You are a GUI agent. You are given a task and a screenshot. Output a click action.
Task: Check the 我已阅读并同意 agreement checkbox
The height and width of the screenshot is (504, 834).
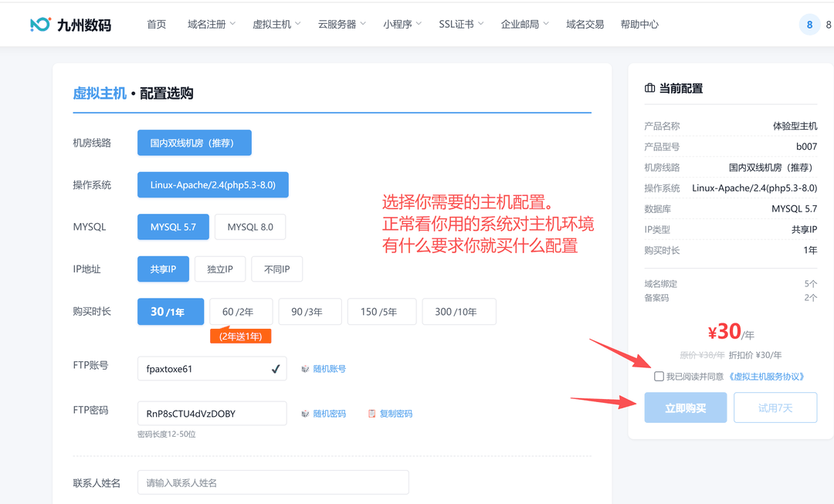[x=659, y=377]
